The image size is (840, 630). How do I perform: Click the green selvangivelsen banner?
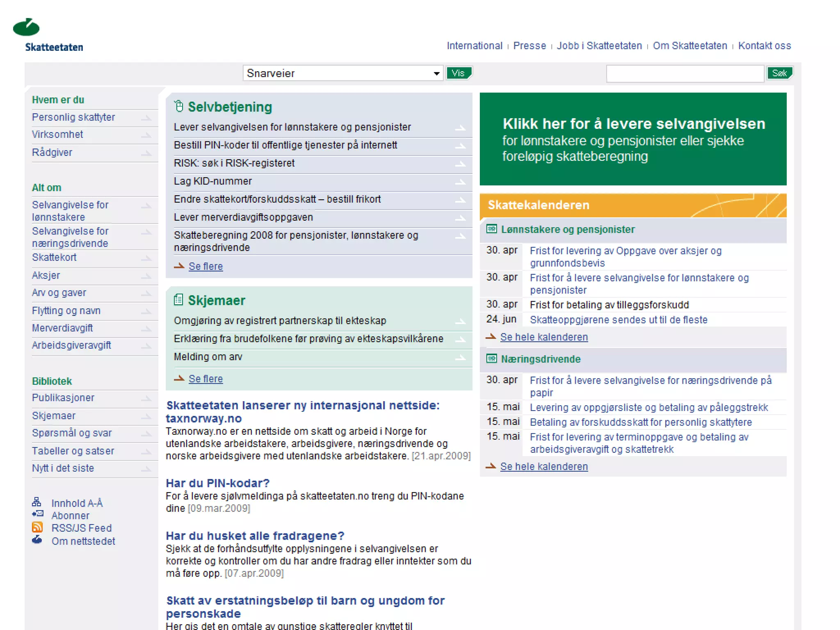(633, 139)
